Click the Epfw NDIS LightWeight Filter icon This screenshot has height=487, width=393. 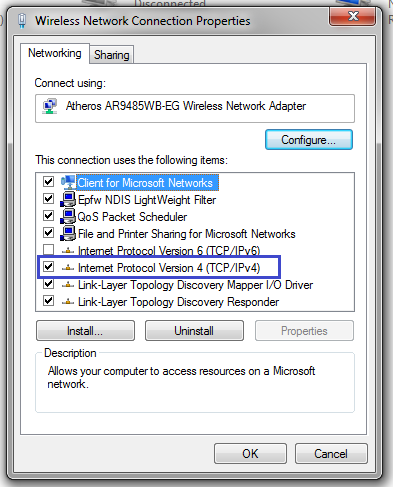(68, 199)
